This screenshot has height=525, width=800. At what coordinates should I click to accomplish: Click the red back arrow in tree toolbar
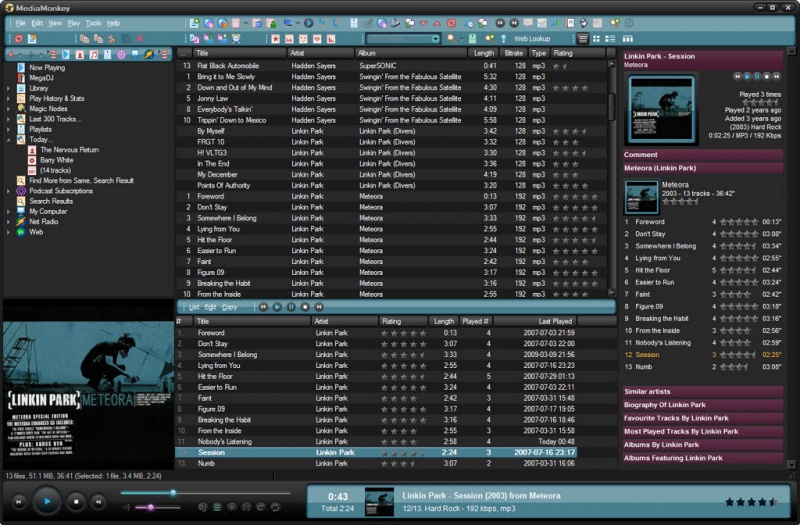(x=11, y=55)
